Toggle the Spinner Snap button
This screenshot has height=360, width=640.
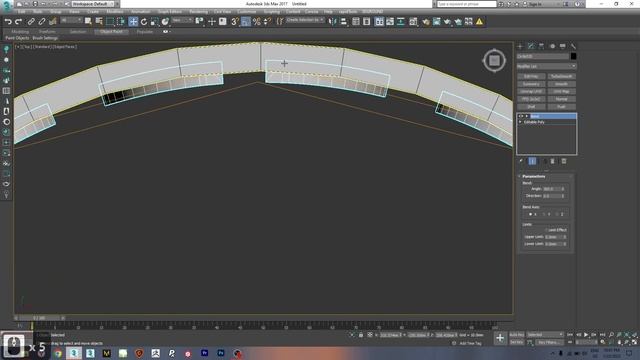click(x=267, y=22)
